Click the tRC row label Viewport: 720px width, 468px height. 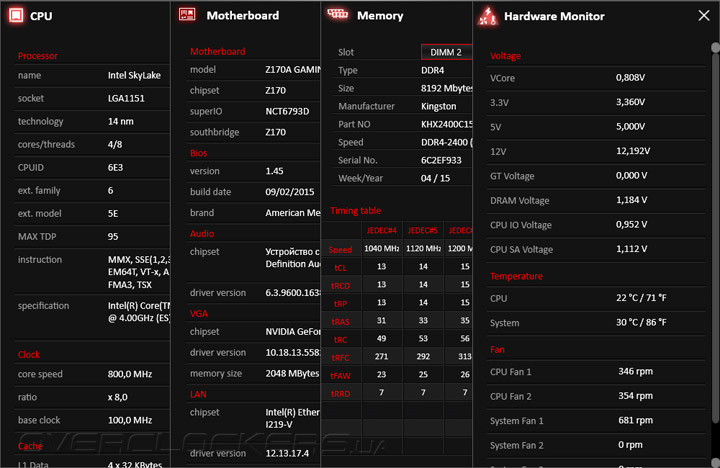[340, 340]
